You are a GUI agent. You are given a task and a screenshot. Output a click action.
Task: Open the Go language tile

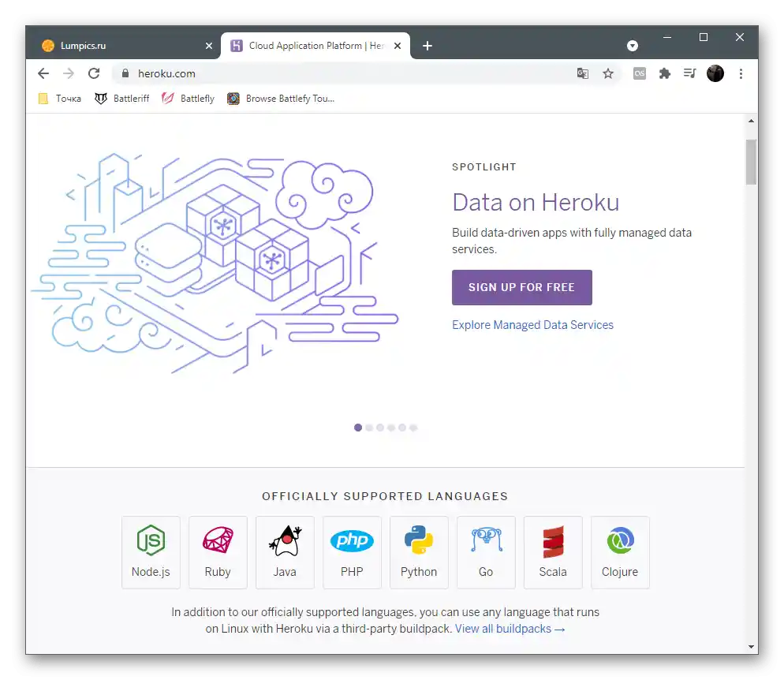click(486, 552)
